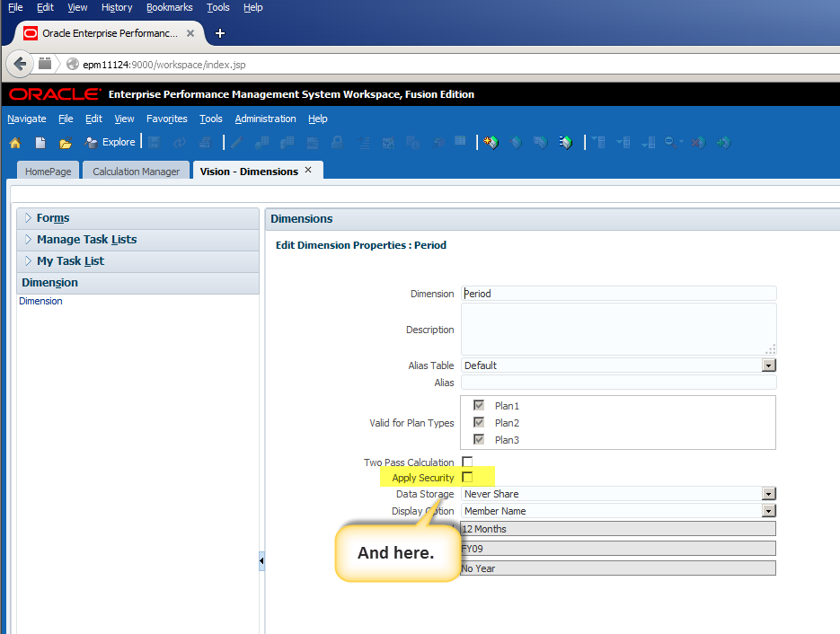
Task: Toggle the Plan3 checkbox
Action: point(479,439)
